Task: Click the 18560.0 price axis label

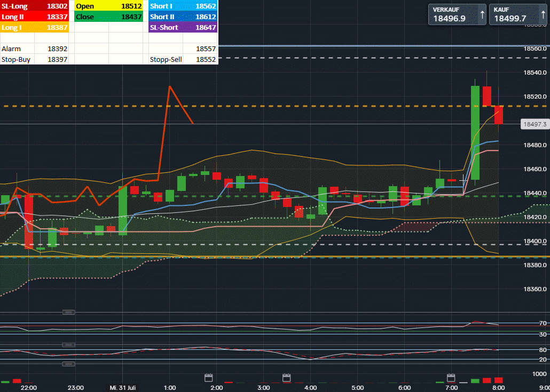Action: click(535, 48)
